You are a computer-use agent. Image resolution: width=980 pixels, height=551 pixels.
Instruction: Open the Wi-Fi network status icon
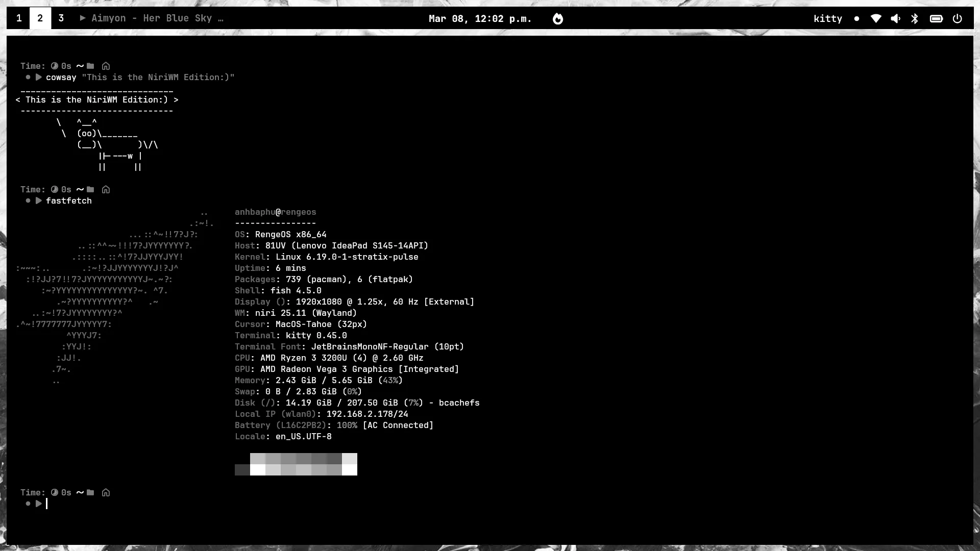pos(876,19)
